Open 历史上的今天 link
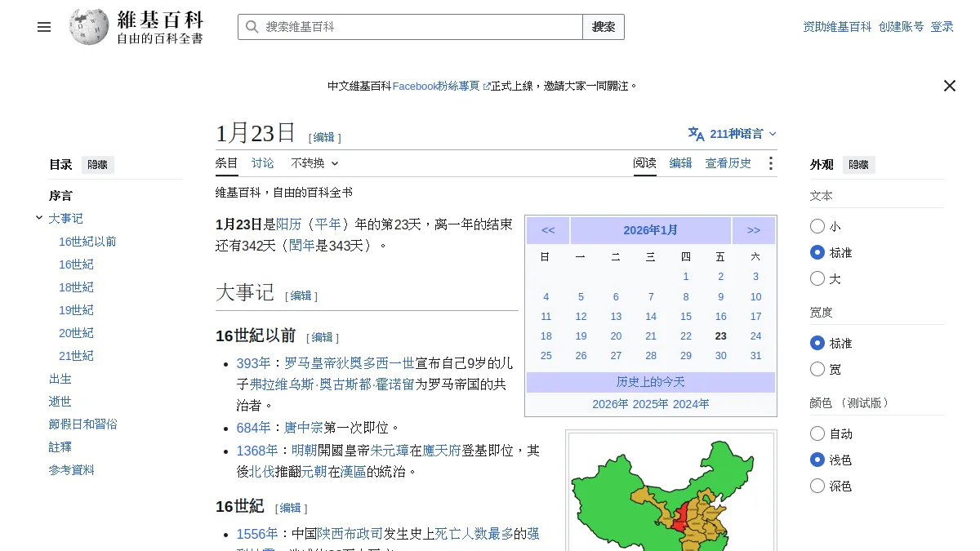The width and height of the screenshot is (980, 551). tap(651, 382)
